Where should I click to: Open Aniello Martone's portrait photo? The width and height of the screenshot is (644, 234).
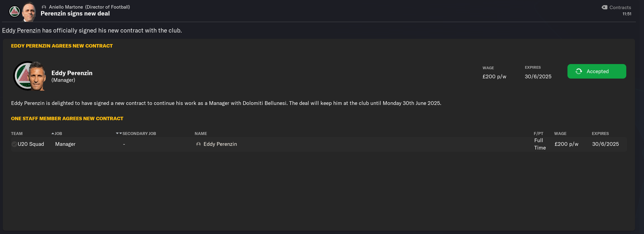[29, 12]
